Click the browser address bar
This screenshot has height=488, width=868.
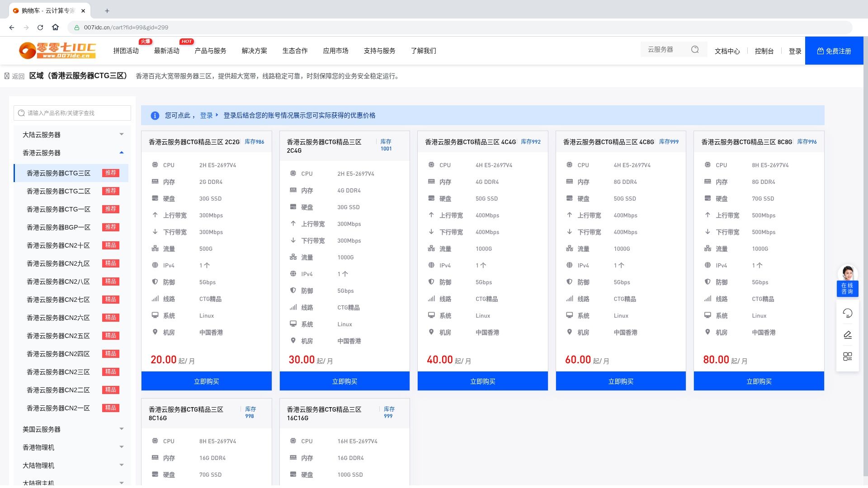[x=460, y=28]
